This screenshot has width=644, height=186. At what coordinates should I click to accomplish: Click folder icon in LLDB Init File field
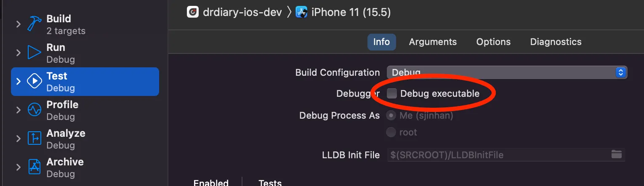(x=616, y=155)
